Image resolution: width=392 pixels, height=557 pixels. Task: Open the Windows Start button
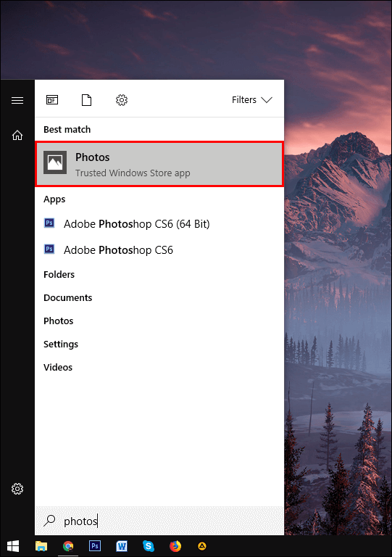pos(13,546)
